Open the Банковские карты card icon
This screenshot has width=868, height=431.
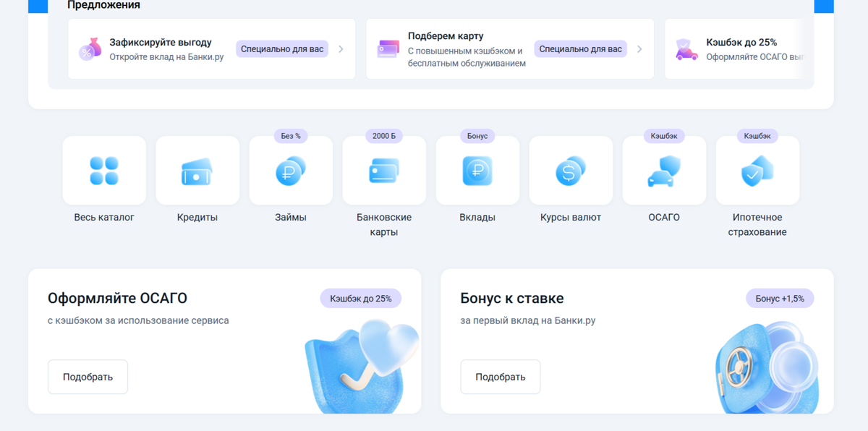[x=384, y=171]
